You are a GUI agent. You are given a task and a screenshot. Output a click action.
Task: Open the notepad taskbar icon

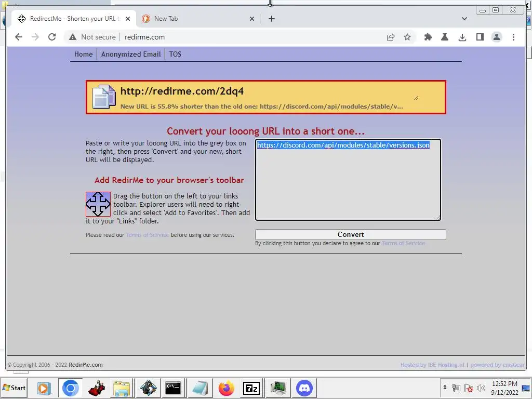click(200, 388)
